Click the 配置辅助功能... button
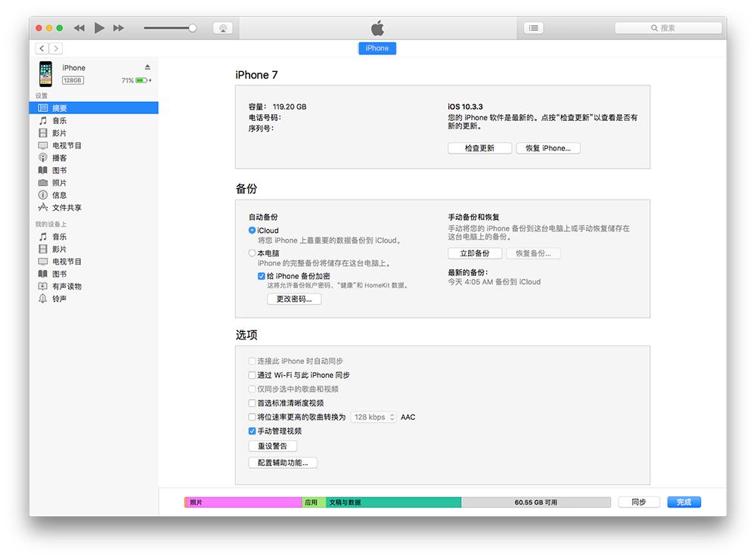Screen dimensions: 756x558 283,463
